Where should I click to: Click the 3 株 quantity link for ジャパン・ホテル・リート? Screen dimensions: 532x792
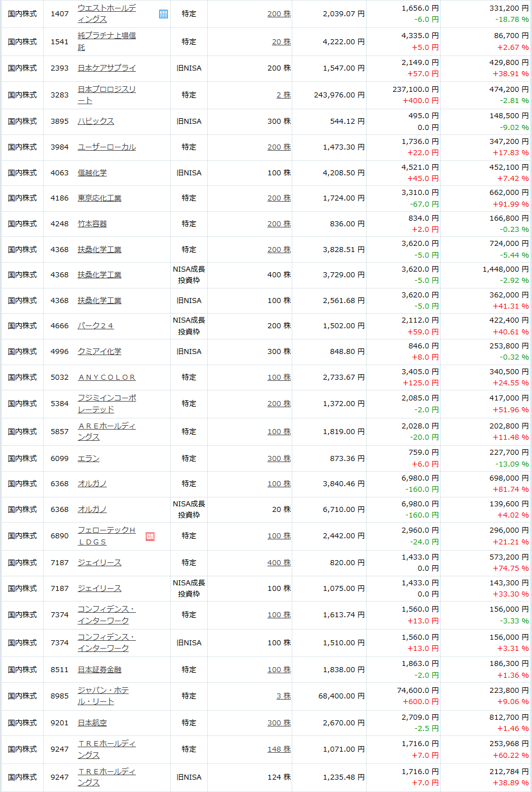283,696
